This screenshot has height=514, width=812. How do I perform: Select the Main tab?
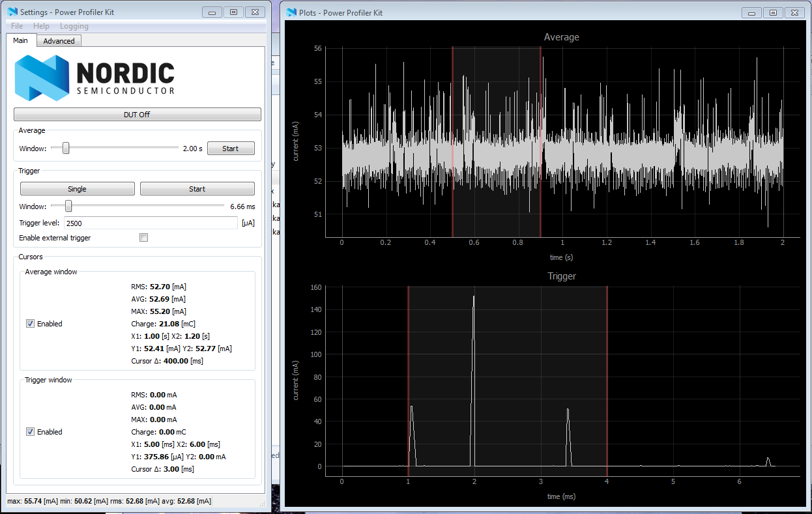(x=21, y=40)
